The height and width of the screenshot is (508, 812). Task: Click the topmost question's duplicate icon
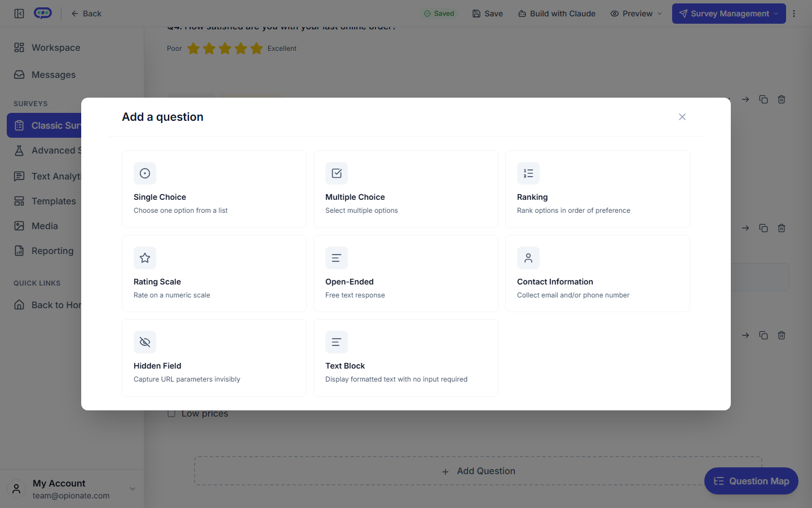(x=764, y=99)
